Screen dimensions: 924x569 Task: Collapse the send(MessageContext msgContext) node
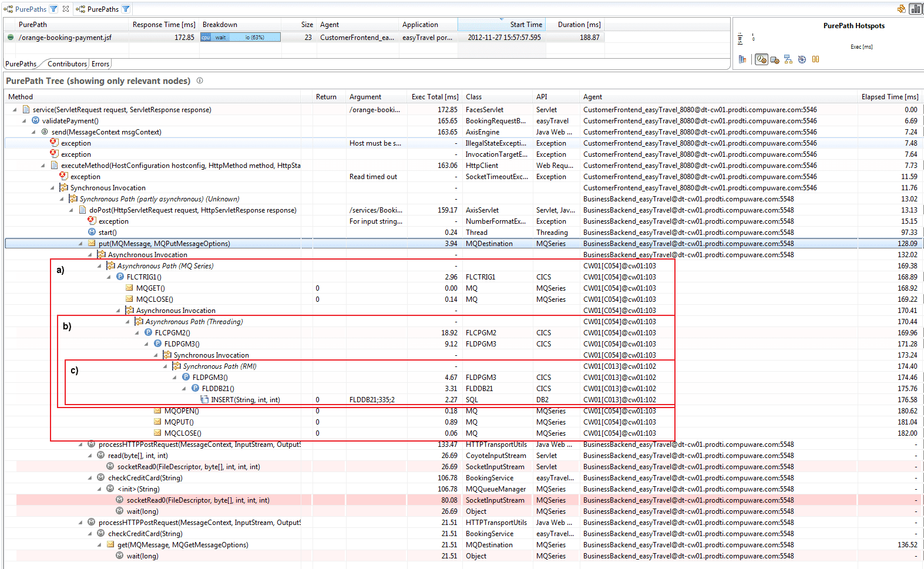click(33, 132)
